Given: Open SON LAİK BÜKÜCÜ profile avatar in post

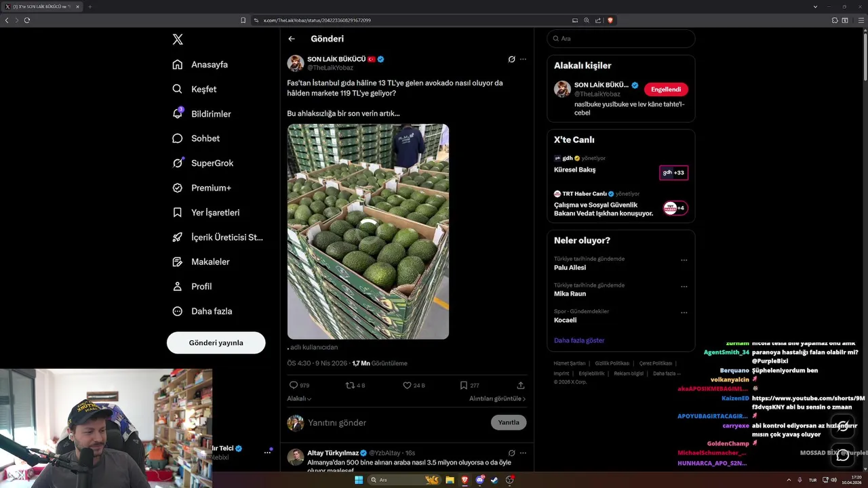Looking at the screenshot, I should point(296,63).
